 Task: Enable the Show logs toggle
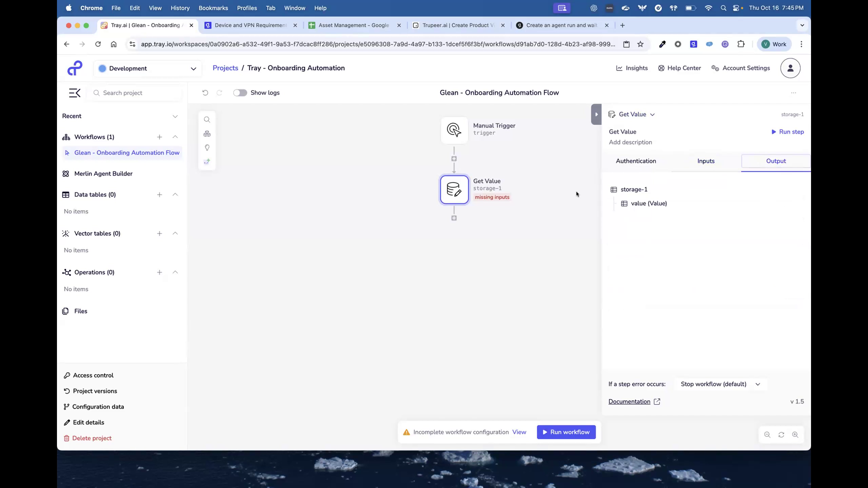tap(240, 93)
